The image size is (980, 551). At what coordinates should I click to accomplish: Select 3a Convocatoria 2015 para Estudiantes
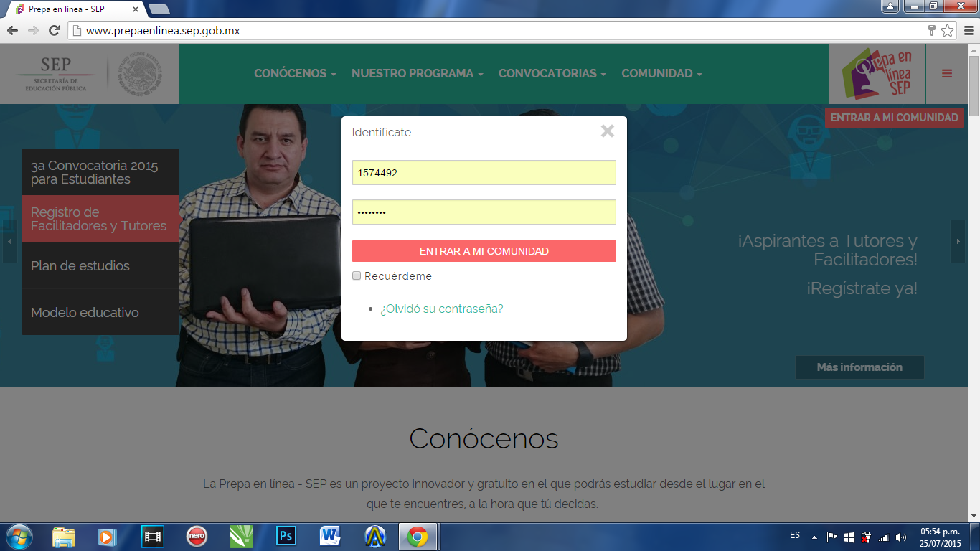point(100,172)
